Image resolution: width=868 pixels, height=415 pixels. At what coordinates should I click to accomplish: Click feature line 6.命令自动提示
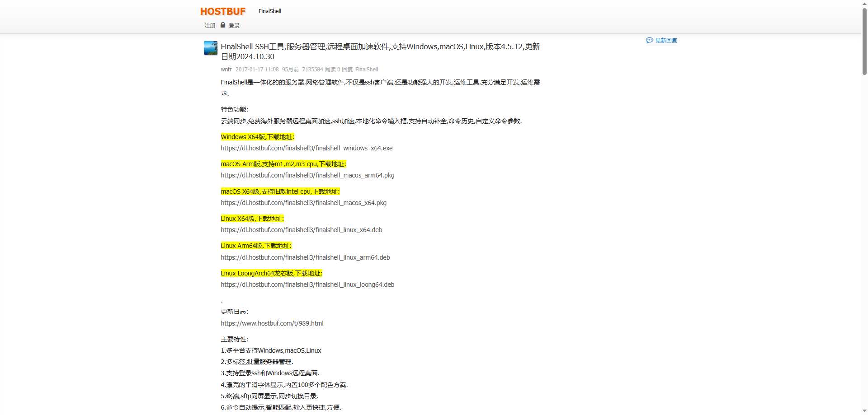(x=281, y=407)
